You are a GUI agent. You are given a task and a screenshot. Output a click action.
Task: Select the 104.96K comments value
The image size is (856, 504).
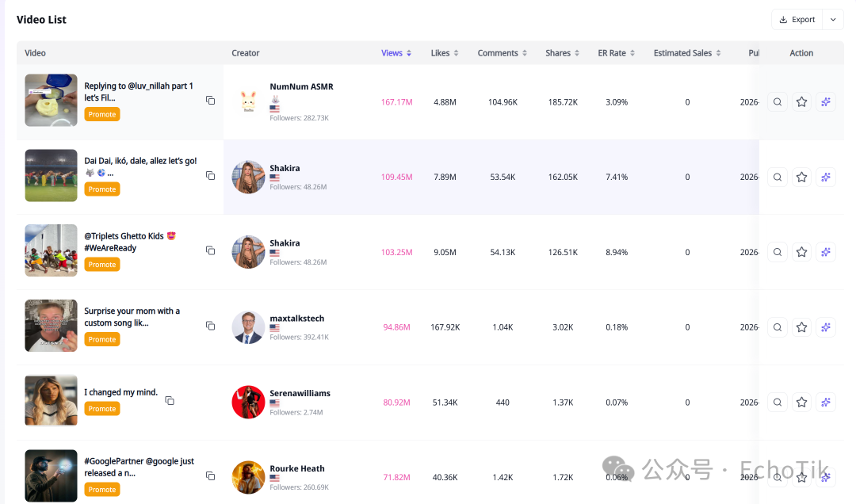click(x=503, y=102)
